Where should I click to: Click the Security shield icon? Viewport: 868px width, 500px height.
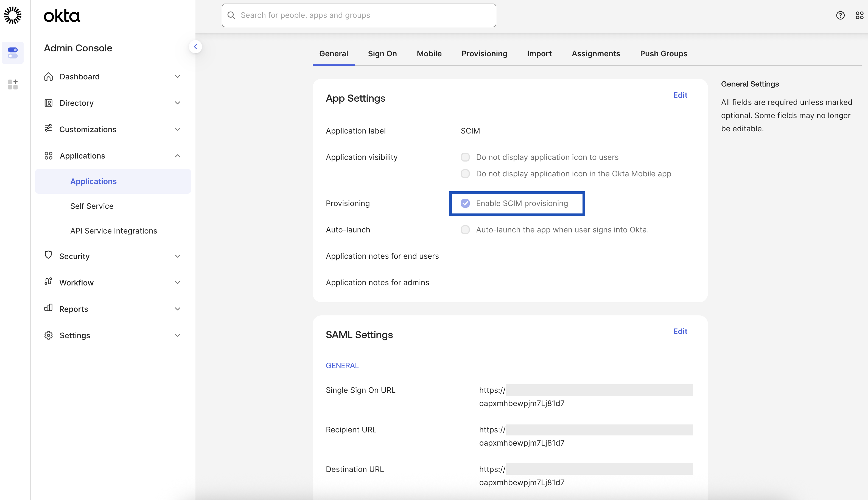pyautogui.click(x=48, y=255)
